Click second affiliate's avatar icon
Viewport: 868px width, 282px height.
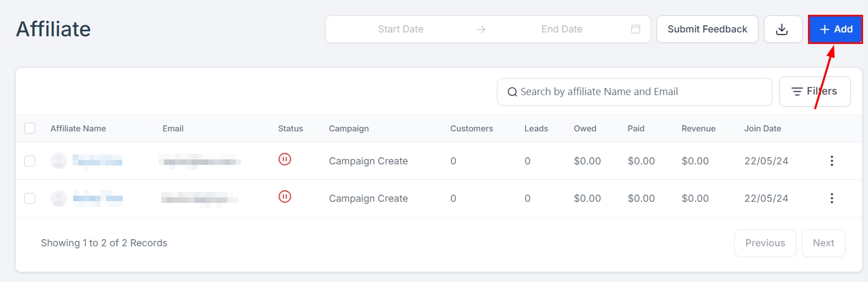(59, 198)
